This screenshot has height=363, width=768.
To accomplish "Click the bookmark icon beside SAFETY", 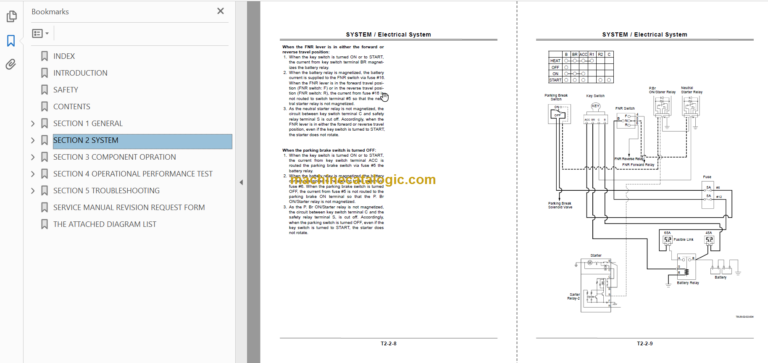I will [44, 90].
